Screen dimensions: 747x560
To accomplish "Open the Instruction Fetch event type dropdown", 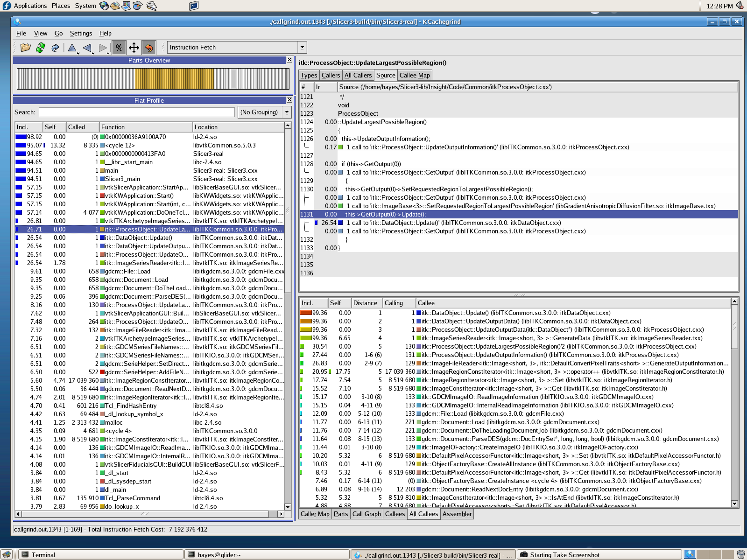I will [x=302, y=47].
